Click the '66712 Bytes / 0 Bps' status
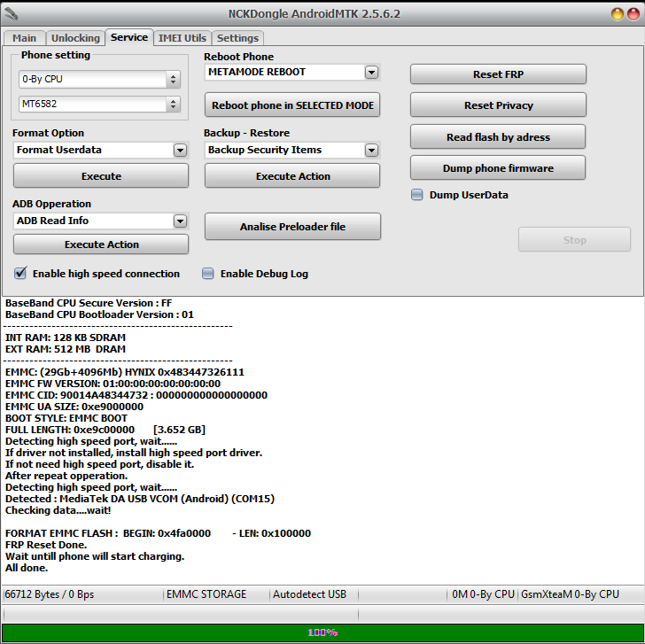 point(49,594)
